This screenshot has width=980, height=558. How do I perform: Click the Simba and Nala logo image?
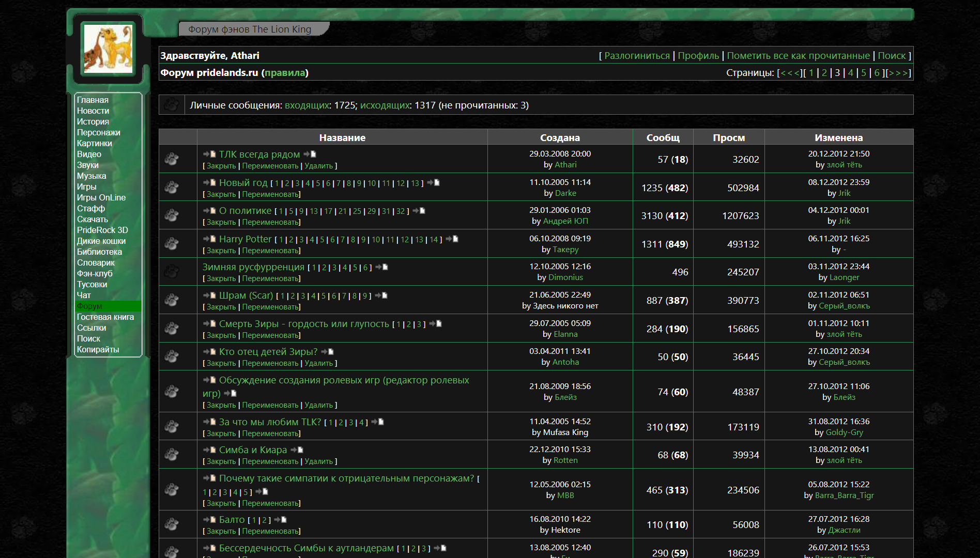tap(108, 49)
